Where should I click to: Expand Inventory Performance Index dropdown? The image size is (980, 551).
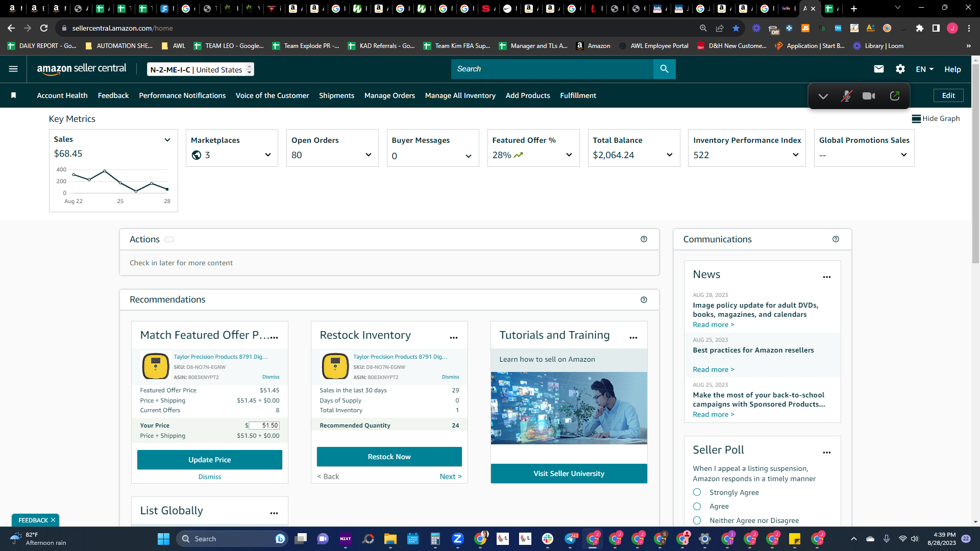795,155
